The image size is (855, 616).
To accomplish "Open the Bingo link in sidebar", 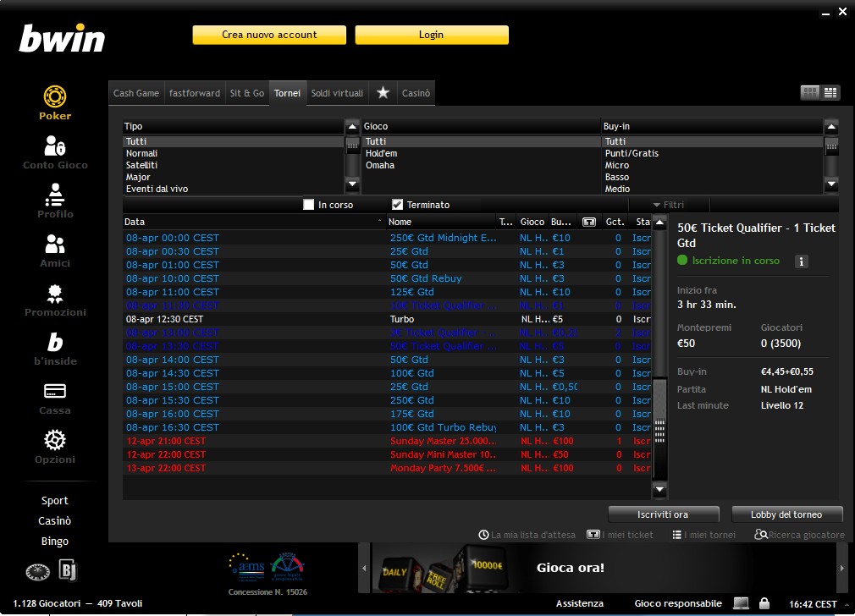I will (54, 542).
